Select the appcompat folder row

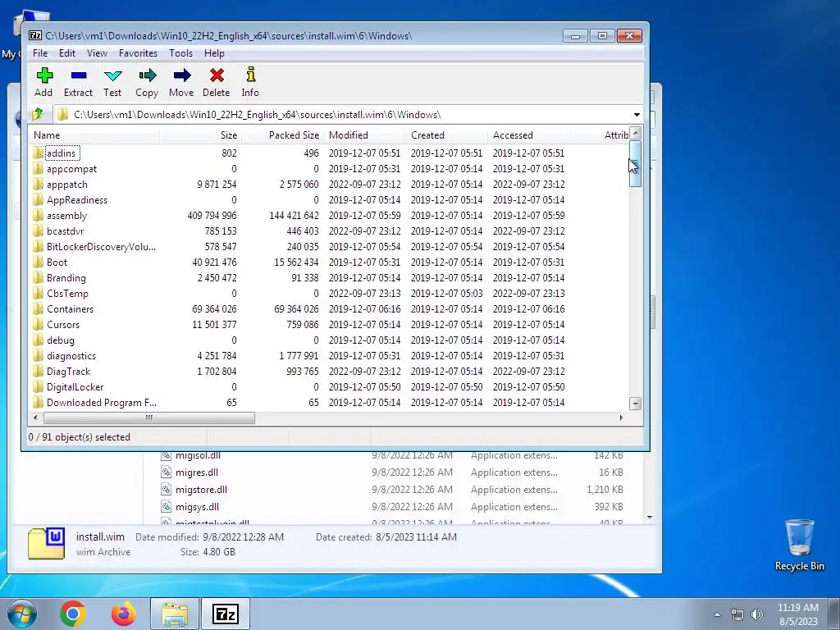click(329, 169)
